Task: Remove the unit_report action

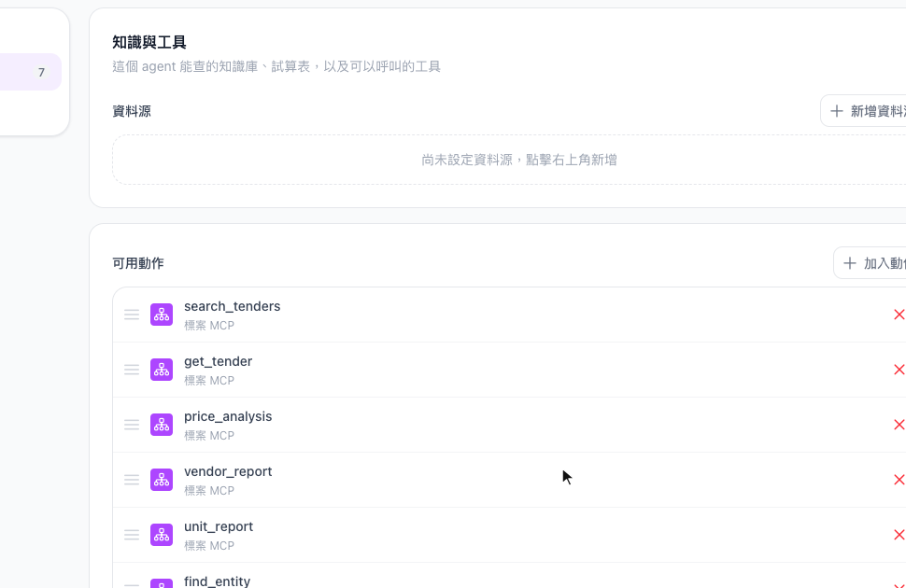Action: tap(899, 535)
